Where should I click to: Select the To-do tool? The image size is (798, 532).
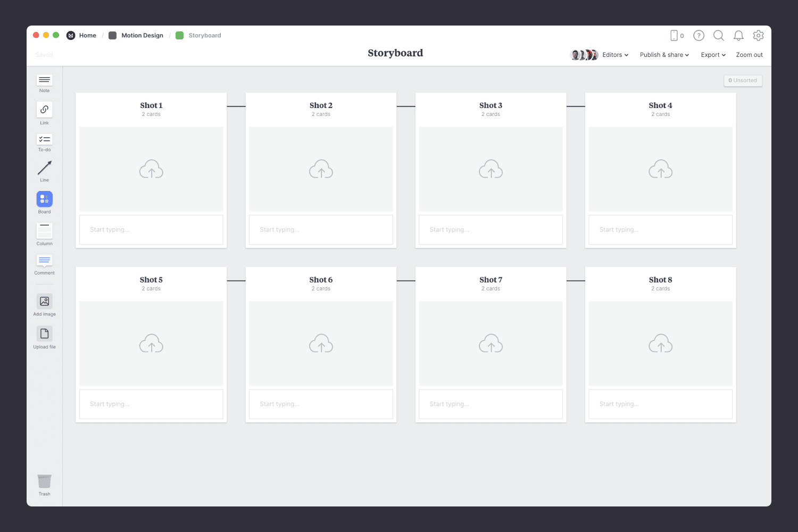pos(44,140)
